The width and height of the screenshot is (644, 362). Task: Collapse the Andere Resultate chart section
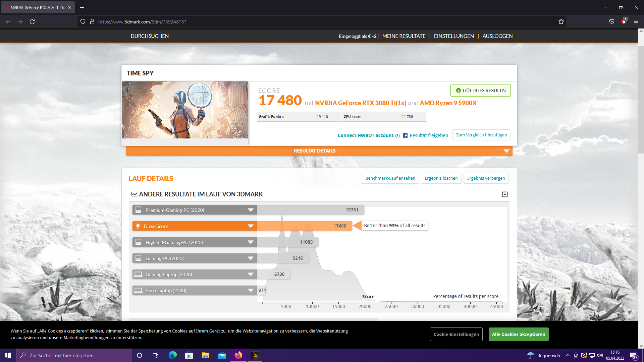(x=504, y=194)
